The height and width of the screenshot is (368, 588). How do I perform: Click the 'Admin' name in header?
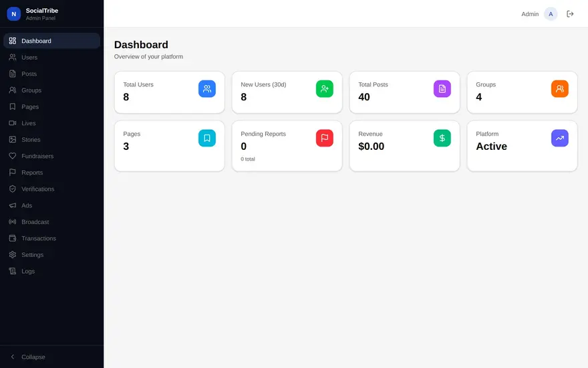(530, 14)
